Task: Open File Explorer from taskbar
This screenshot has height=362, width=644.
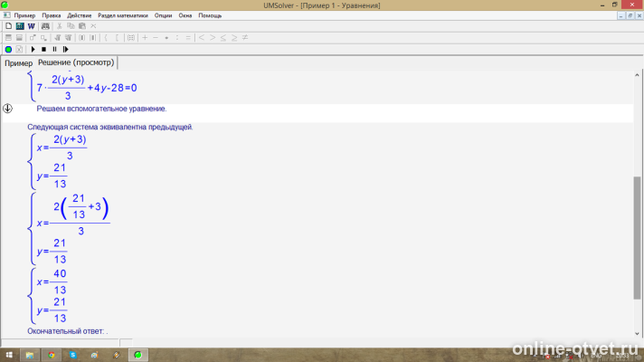Action: 30,355
